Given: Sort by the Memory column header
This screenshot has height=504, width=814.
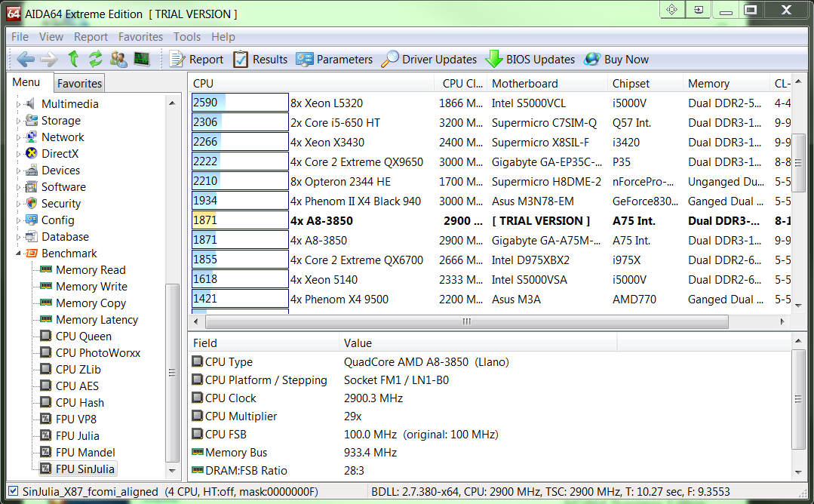Looking at the screenshot, I should click(x=726, y=84).
